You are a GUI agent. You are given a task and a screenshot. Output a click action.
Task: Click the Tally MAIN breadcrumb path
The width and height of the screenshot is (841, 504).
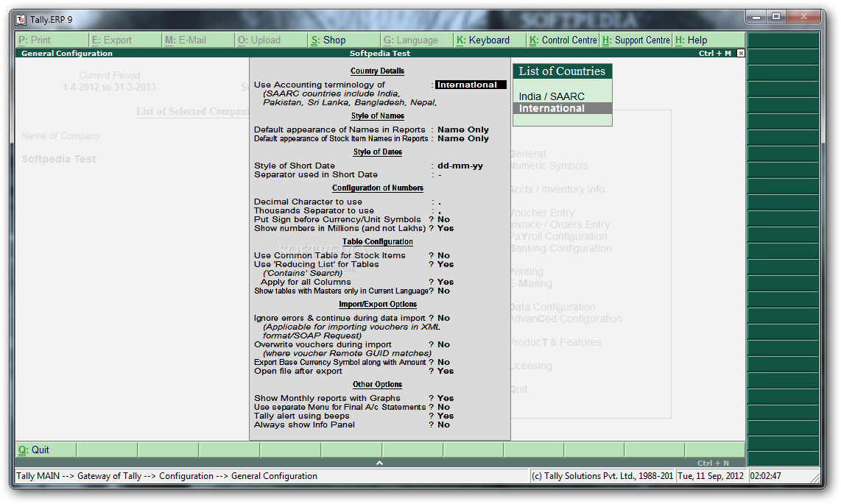pyautogui.click(x=167, y=475)
